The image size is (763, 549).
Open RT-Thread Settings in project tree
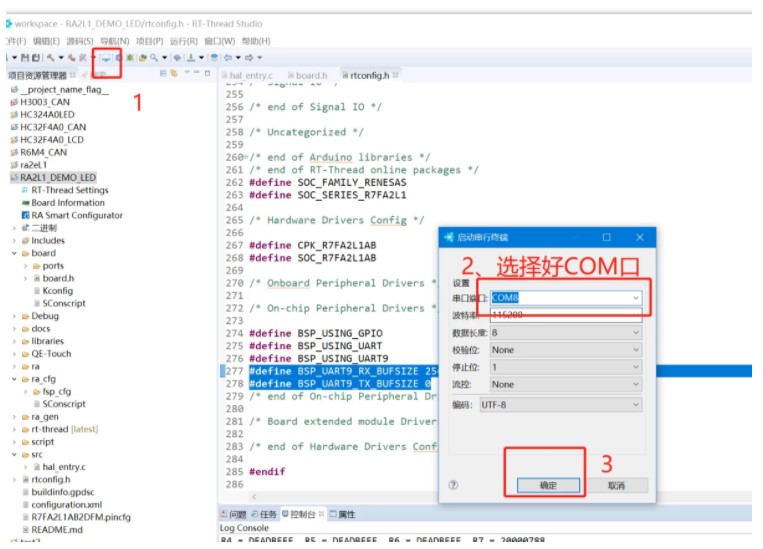(x=65, y=190)
